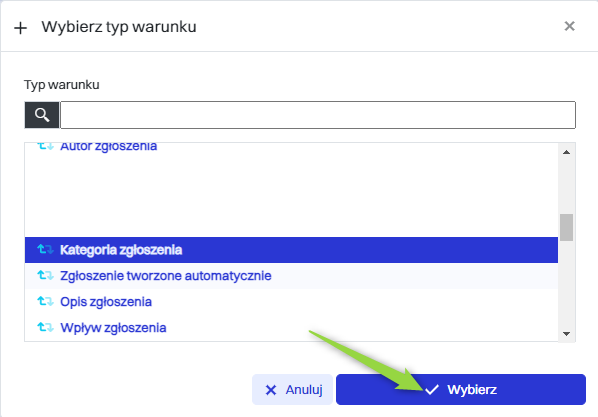Click the plus icon beside dialog title
This screenshot has height=417, width=598.
pyautogui.click(x=20, y=28)
